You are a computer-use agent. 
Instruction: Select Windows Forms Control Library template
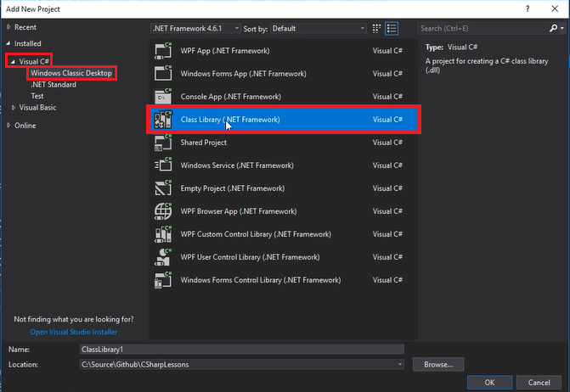point(284,280)
